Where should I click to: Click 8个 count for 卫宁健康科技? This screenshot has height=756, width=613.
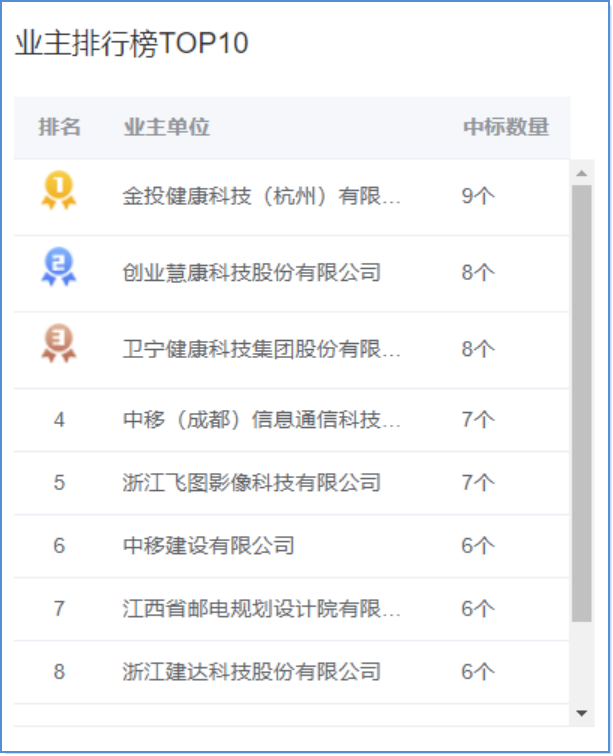478,349
